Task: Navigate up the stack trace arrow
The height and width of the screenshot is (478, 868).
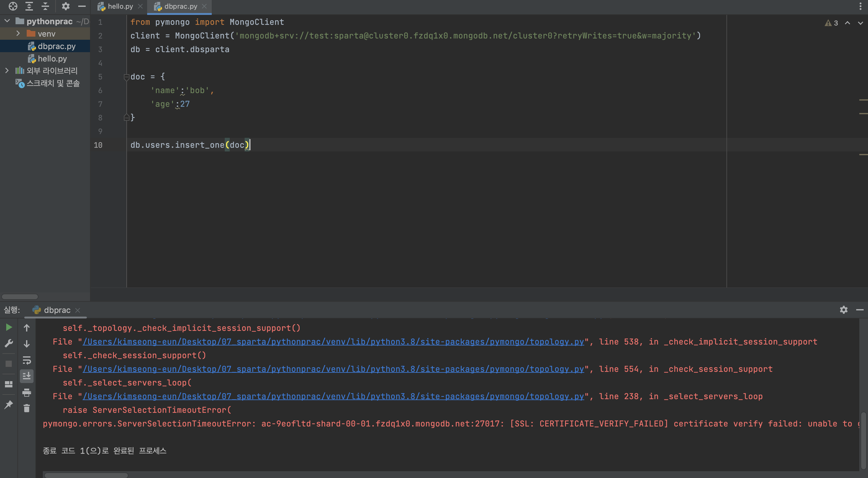Action: coord(27,327)
